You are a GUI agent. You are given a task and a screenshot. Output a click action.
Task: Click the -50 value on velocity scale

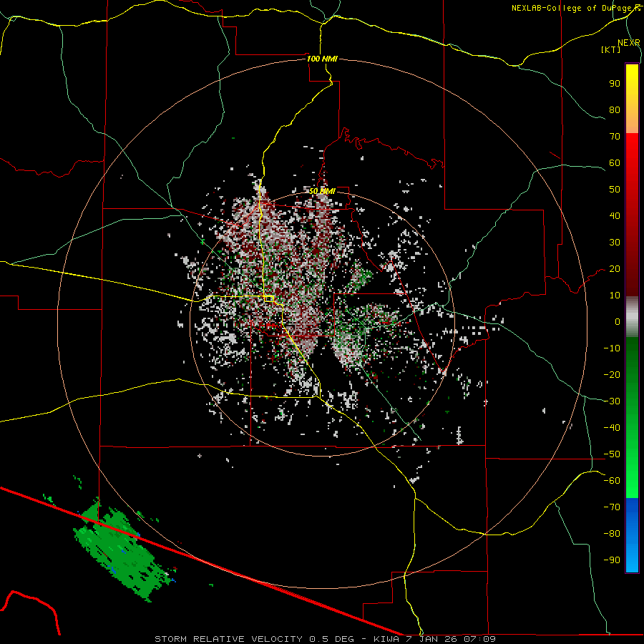tap(612, 454)
